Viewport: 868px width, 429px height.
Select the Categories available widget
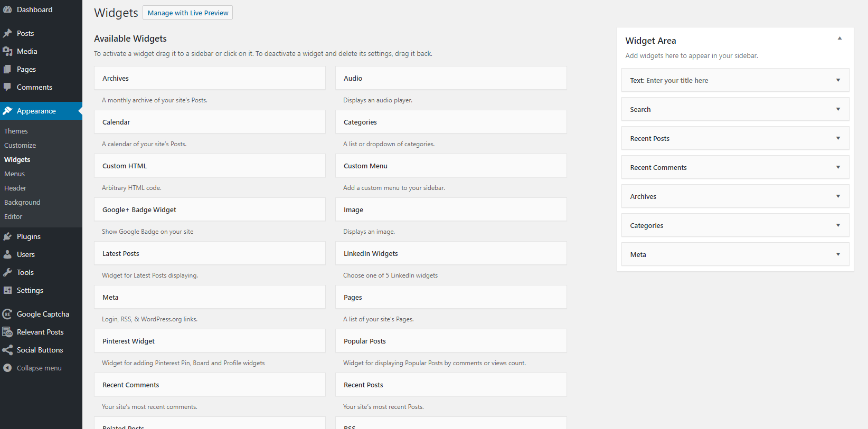451,122
